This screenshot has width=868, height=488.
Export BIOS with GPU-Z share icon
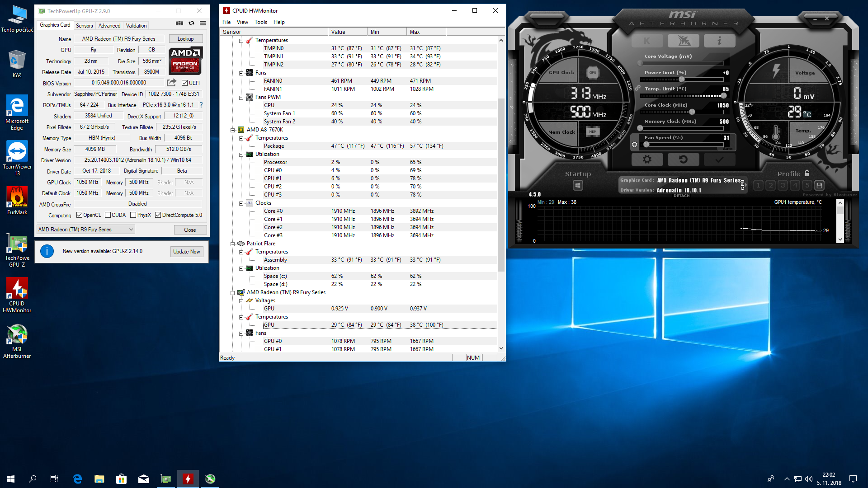click(171, 83)
